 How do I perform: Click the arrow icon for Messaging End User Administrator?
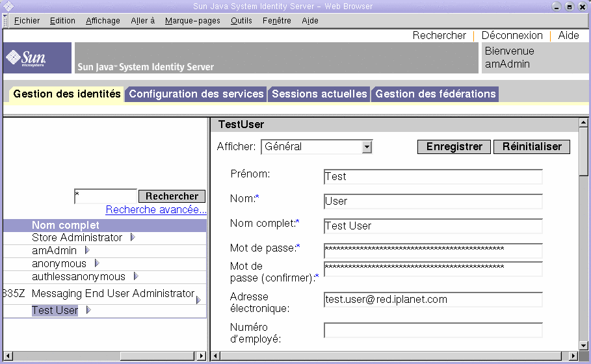tap(199, 300)
